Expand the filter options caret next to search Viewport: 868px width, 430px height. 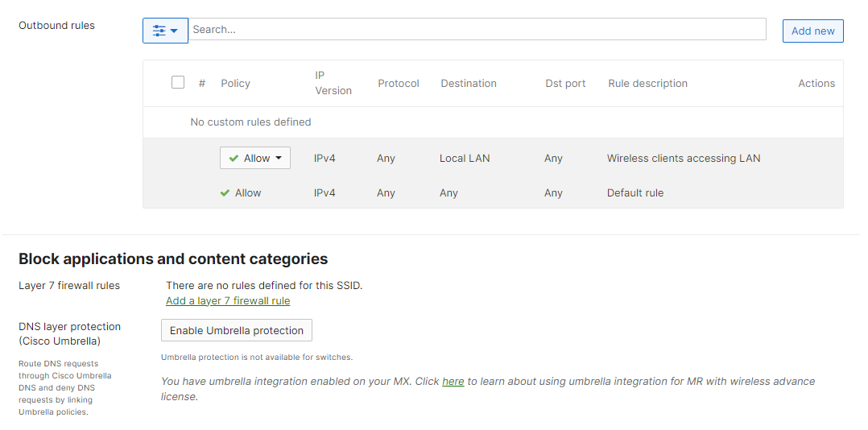[174, 31]
